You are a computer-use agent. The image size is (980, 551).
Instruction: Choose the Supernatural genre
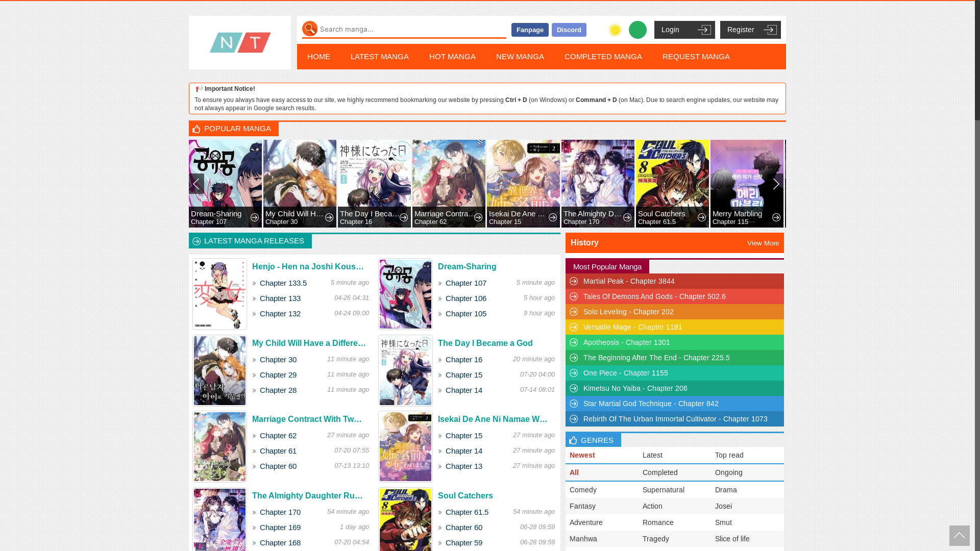pyautogui.click(x=664, y=490)
